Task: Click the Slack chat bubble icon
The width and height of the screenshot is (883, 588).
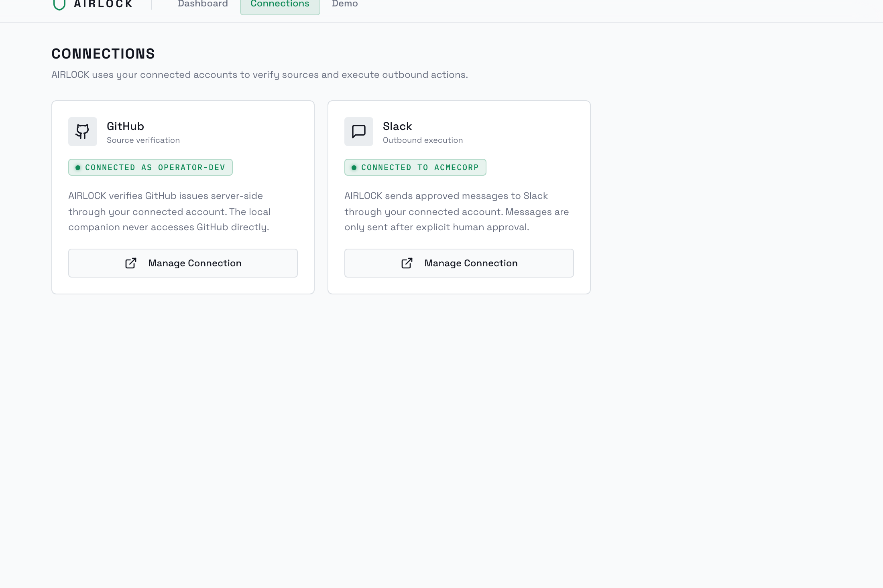Action: pyautogui.click(x=358, y=132)
